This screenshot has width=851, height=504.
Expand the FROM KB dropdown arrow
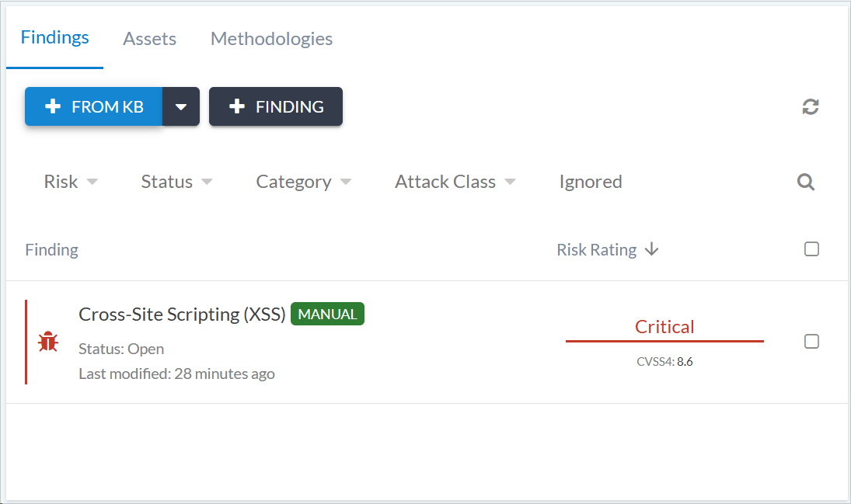[x=181, y=107]
